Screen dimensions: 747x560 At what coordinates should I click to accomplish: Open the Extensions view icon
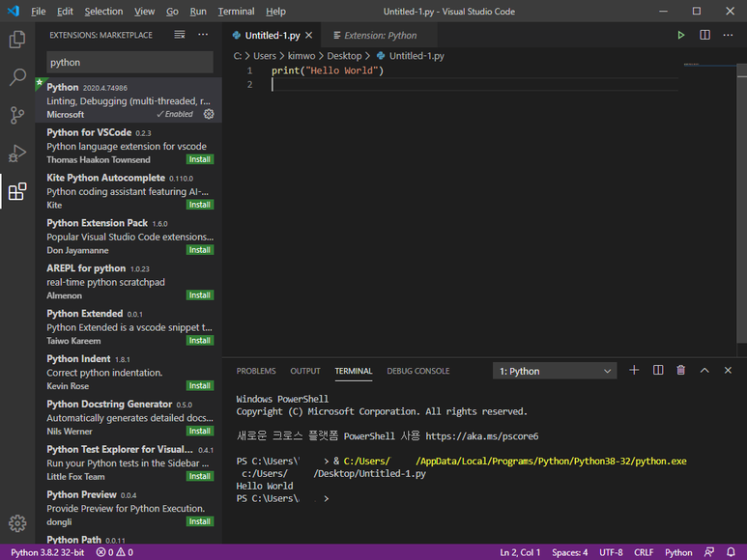[x=17, y=191]
